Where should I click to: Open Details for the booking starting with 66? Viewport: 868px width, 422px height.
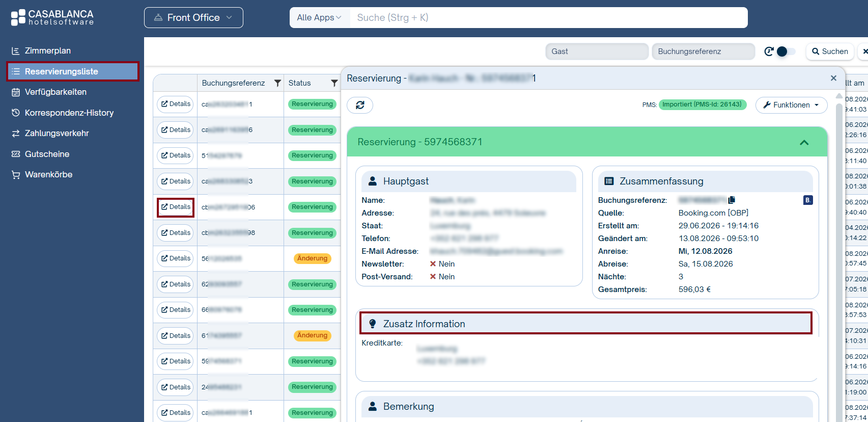click(176, 310)
